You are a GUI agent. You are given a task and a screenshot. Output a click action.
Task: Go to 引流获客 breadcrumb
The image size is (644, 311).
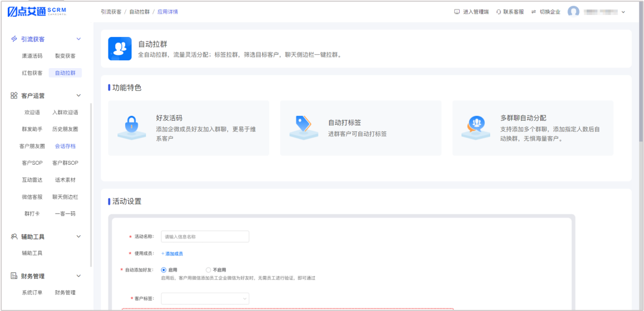111,12
